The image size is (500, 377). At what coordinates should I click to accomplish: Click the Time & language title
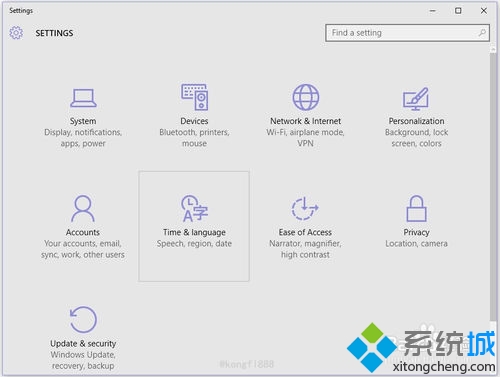coord(194,232)
